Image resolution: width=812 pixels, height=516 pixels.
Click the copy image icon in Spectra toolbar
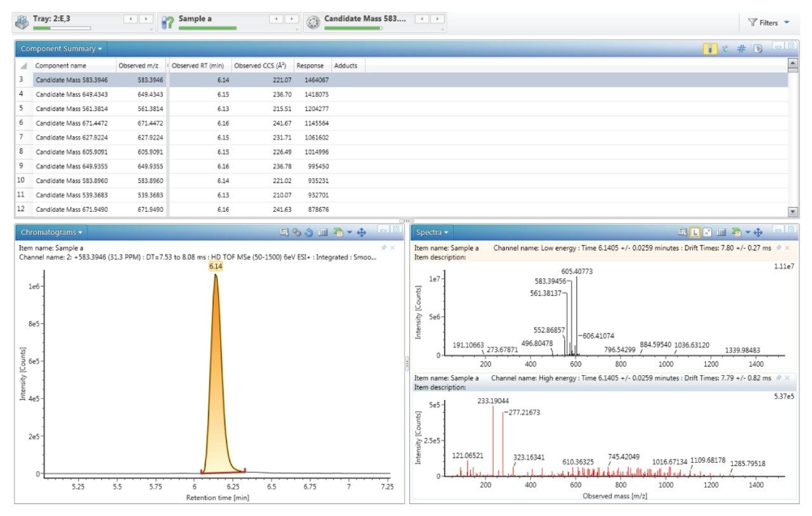737,233
